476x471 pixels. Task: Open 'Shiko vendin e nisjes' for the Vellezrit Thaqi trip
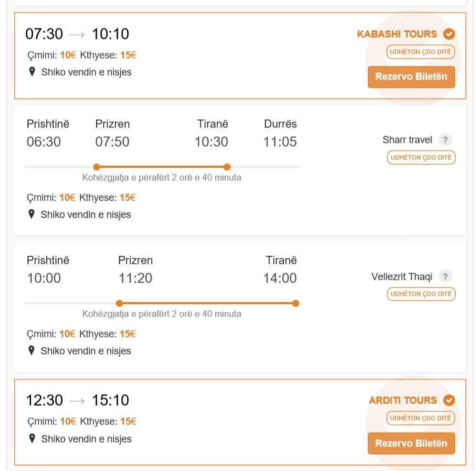[86, 351]
